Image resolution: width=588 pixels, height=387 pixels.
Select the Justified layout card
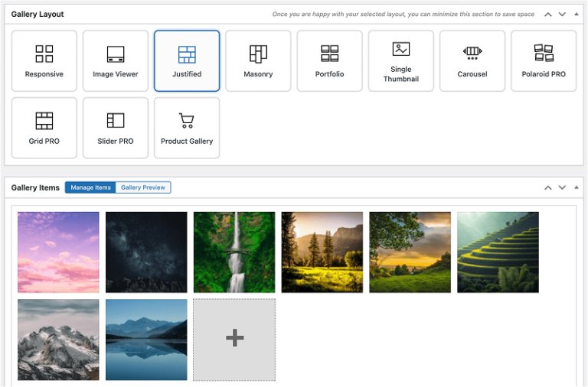pos(187,60)
